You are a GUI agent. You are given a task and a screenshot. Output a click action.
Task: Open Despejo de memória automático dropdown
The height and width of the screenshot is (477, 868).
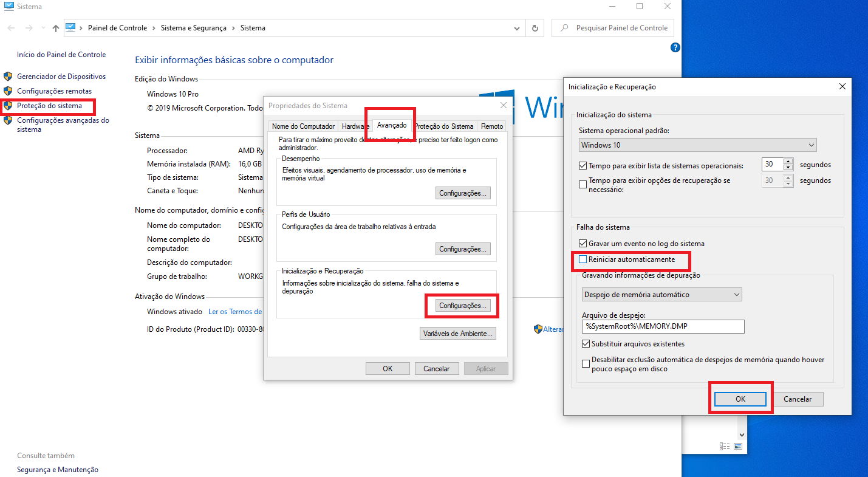pyautogui.click(x=661, y=295)
